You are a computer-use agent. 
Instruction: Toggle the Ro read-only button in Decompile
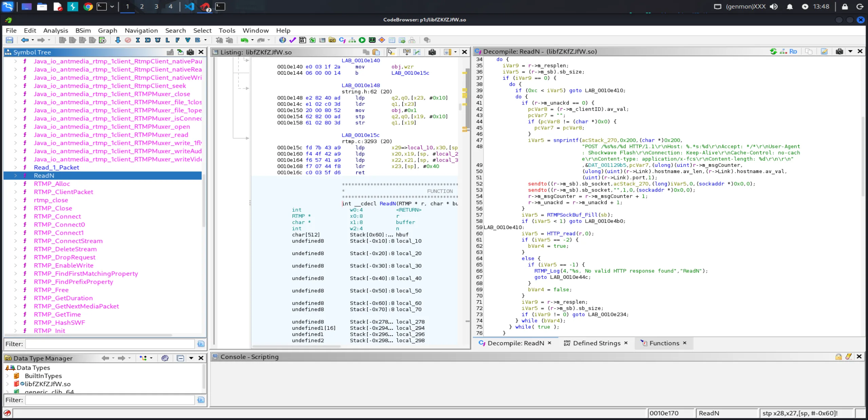tap(793, 52)
